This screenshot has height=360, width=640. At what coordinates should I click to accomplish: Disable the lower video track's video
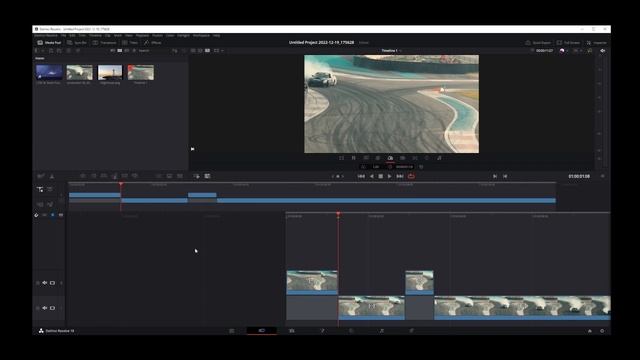[x=52, y=308]
